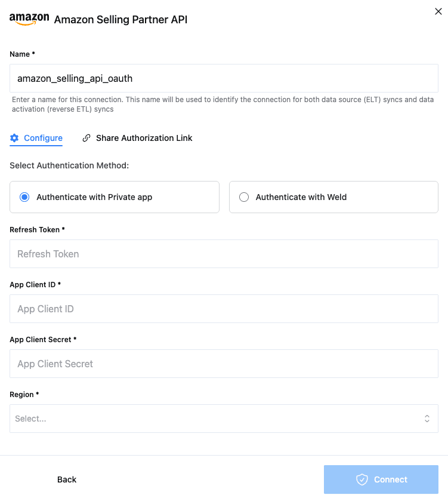Enable the Weld authentication option's radio control
This screenshot has width=448, height=498.
(x=243, y=196)
